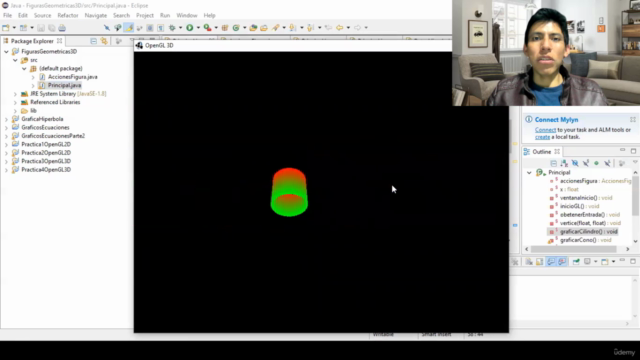Toggle Mark Occurrences highlighted toolbar icon
This screenshot has width=640, height=360.
coord(129,28)
